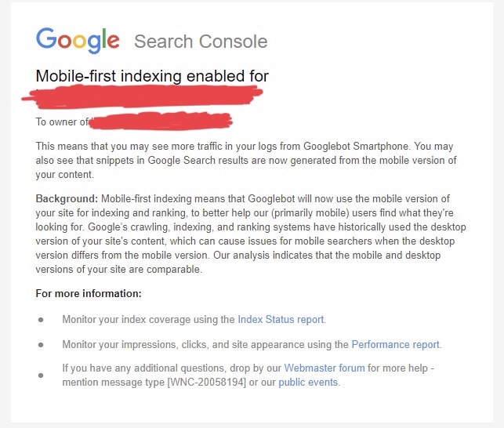Image resolution: width=504 pixels, height=428 pixels.
Task: Click the bullet beside index coverage item
Action: (41, 320)
